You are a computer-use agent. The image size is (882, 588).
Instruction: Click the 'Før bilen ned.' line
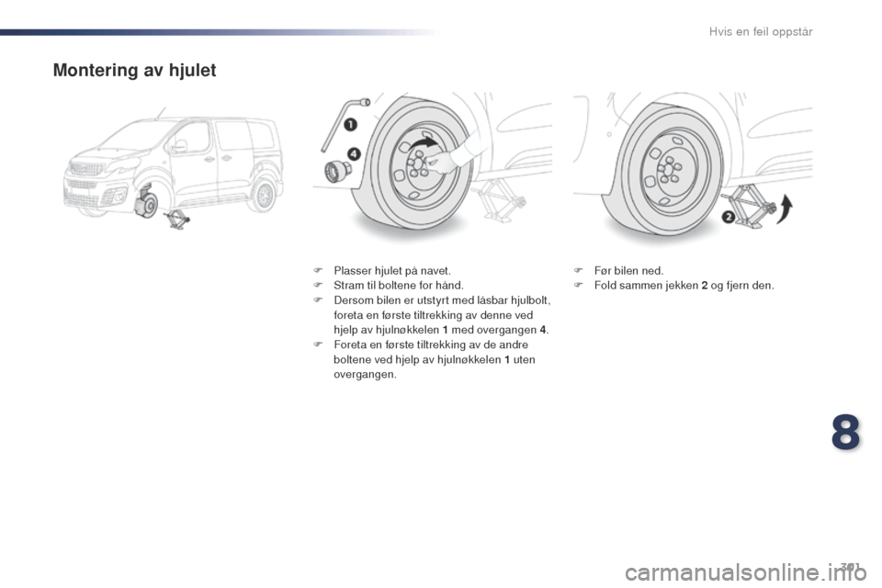point(628,271)
